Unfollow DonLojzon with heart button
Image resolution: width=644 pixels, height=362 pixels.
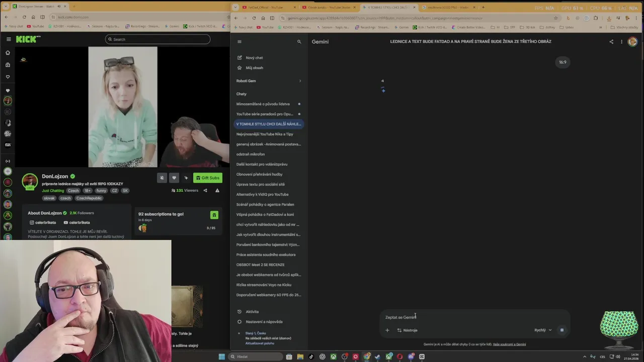click(x=174, y=177)
